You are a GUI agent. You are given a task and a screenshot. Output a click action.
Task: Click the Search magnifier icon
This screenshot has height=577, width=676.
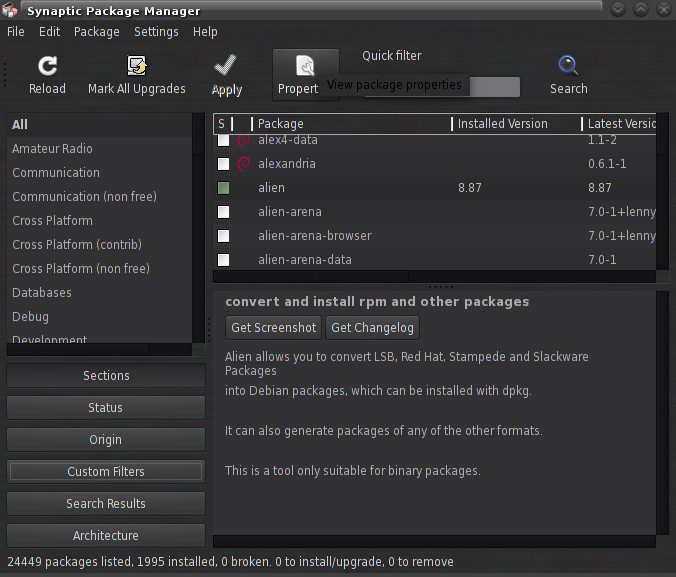[x=568, y=65]
